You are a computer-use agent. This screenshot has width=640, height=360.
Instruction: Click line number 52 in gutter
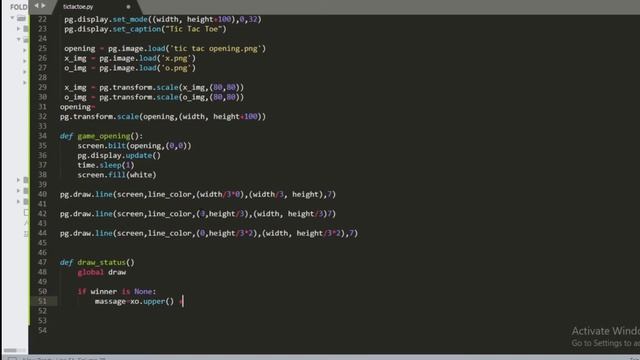(x=42, y=311)
